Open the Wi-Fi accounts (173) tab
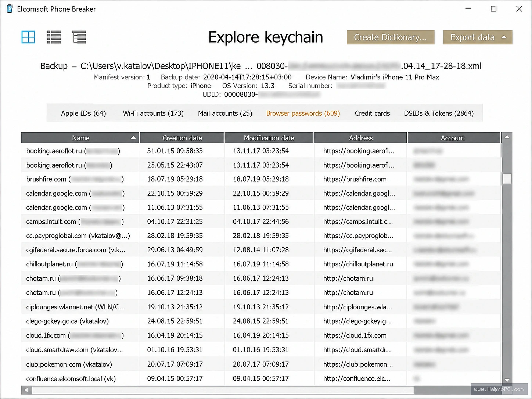This screenshot has height=399, width=532. tap(153, 113)
